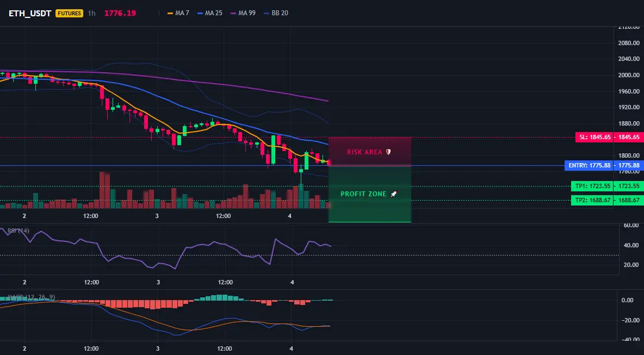Toggle the MA 7 legend item

[178, 13]
